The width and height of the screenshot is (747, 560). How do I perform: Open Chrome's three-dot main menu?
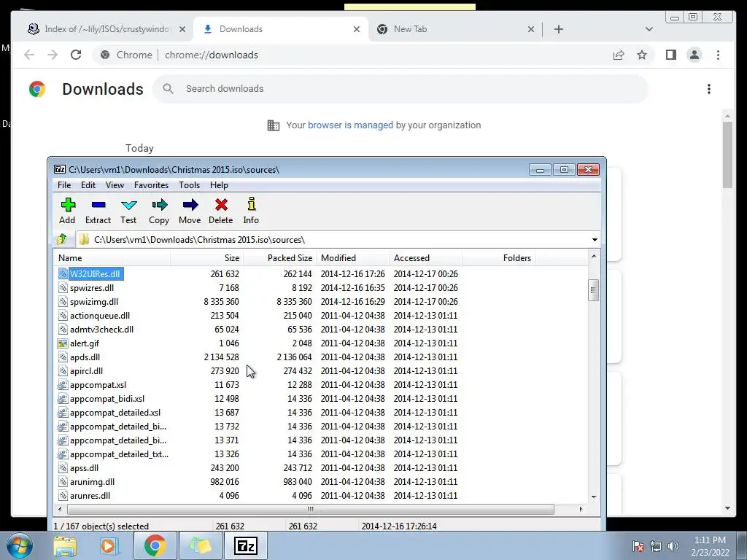718,55
